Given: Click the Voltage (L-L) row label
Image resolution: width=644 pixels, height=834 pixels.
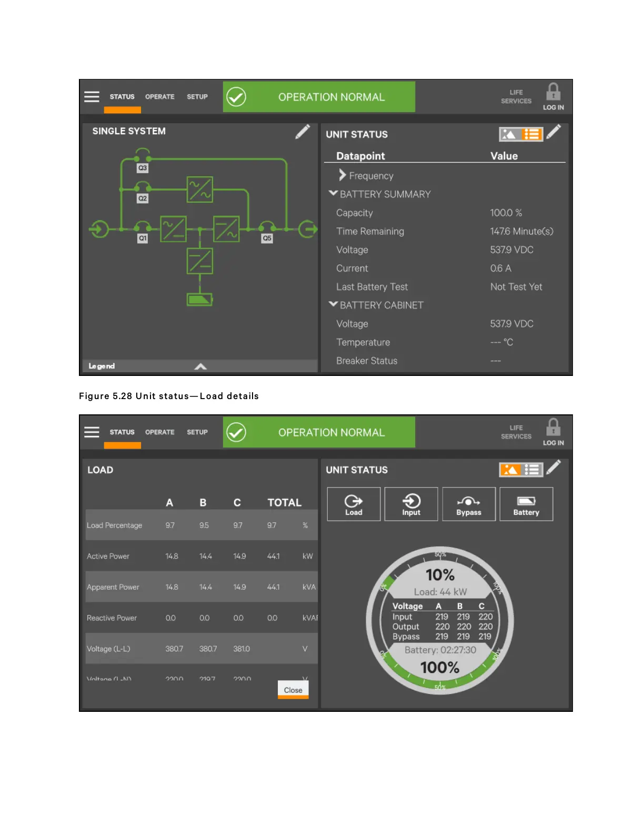Looking at the screenshot, I should click(x=108, y=649).
